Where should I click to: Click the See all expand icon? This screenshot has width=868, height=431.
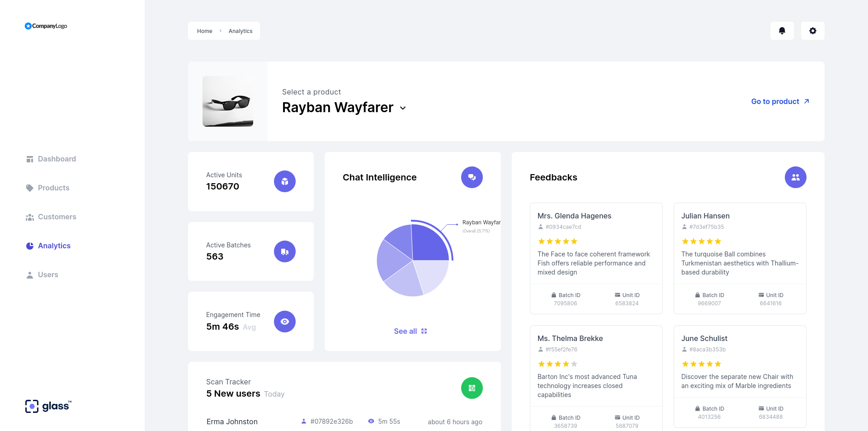pos(424,331)
